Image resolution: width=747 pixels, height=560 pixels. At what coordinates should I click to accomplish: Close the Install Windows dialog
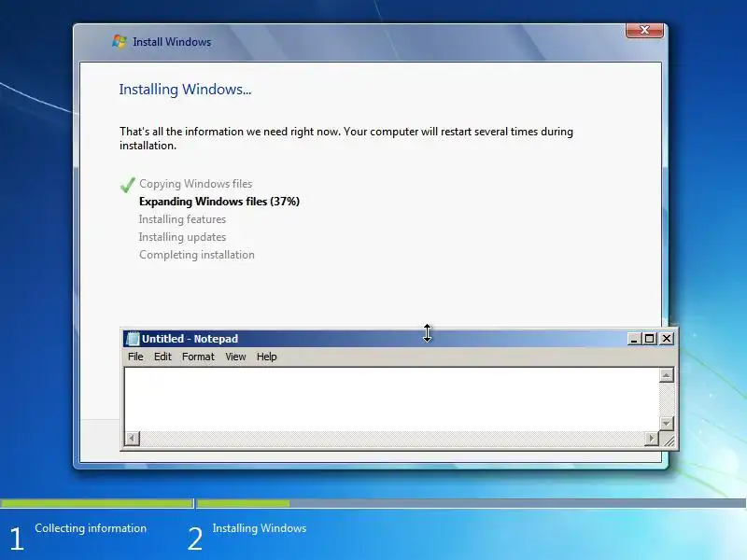(x=644, y=30)
